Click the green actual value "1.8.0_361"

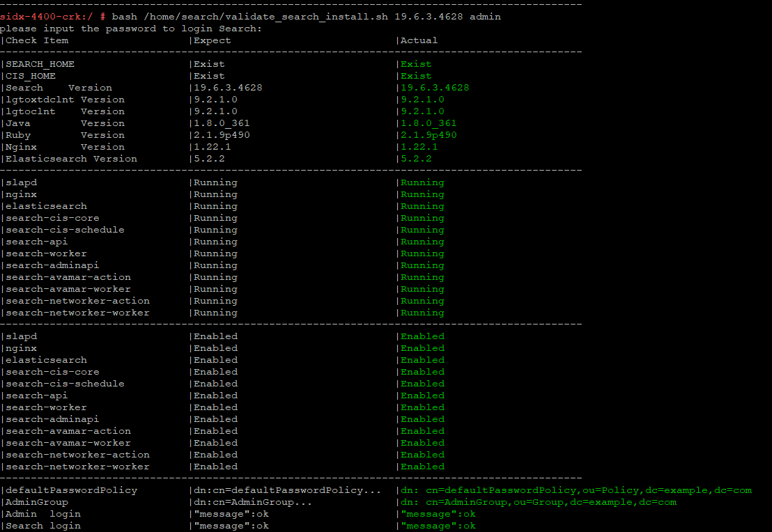tap(429, 123)
